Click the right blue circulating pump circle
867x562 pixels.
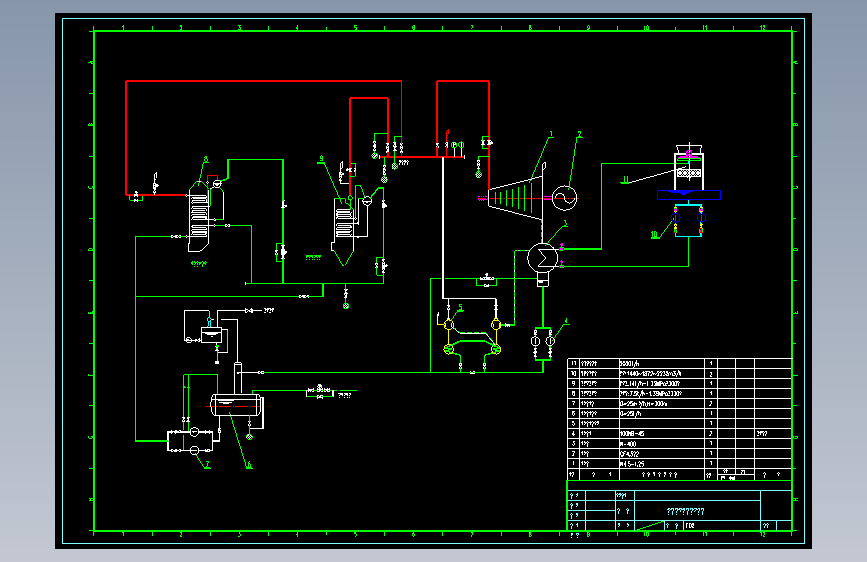(x=701, y=218)
